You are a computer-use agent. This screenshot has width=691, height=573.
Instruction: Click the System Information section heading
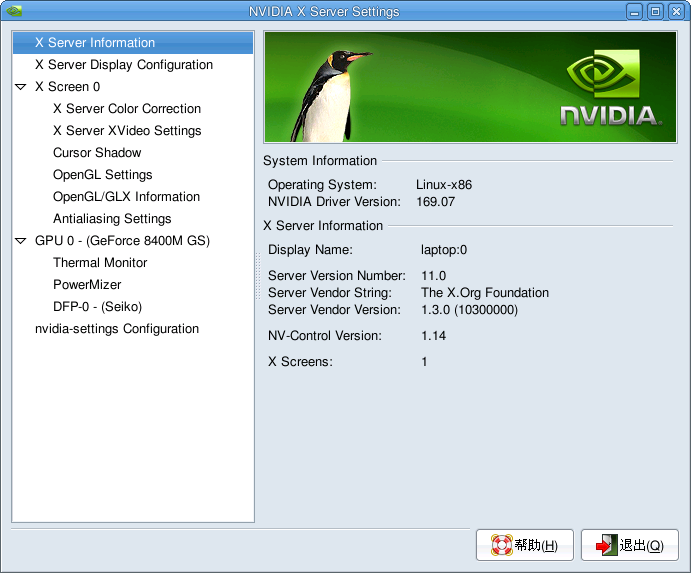point(320,161)
